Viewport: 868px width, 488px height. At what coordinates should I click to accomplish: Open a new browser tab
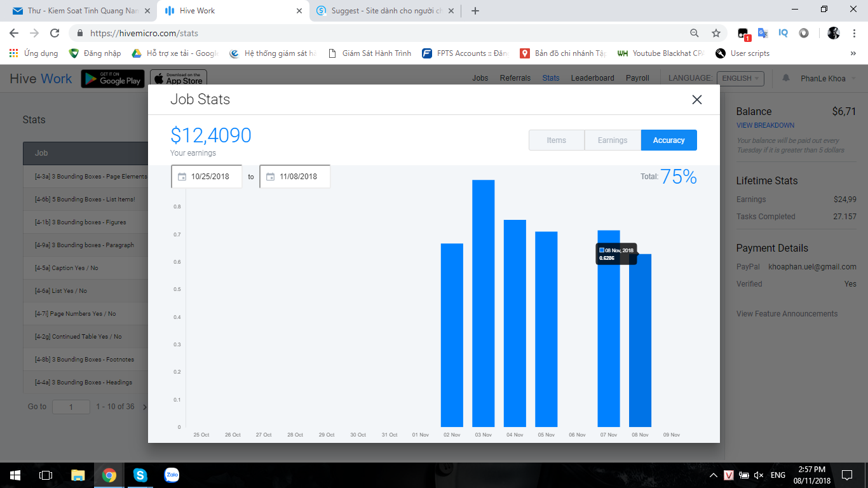pos(475,11)
